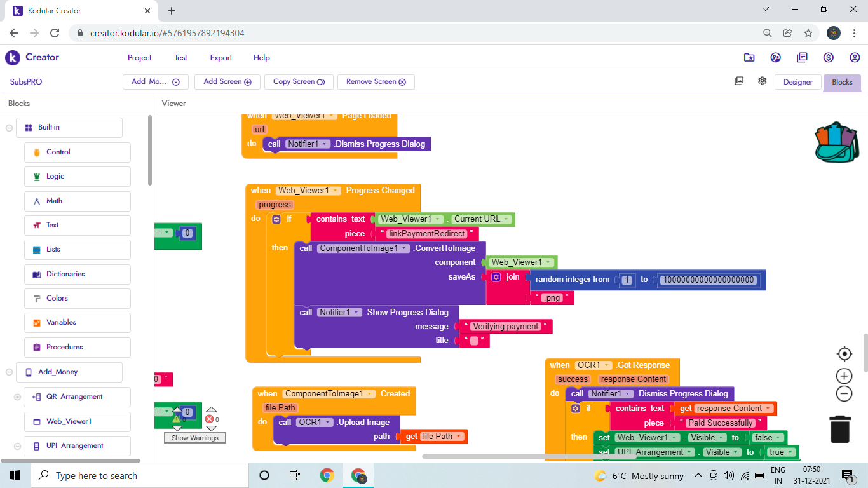
Task: Click the Add Screen button
Action: point(227,81)
